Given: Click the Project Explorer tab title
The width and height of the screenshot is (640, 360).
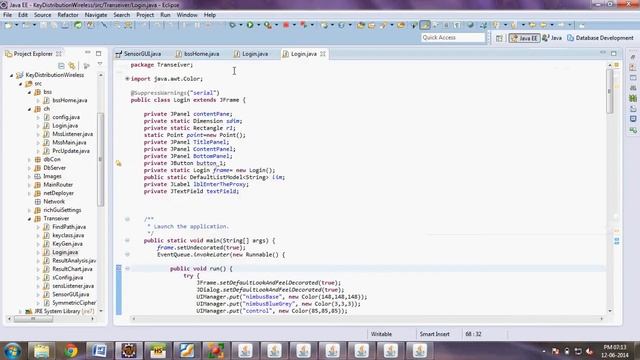Looking at the screenshot, I should tap(33, 54).
